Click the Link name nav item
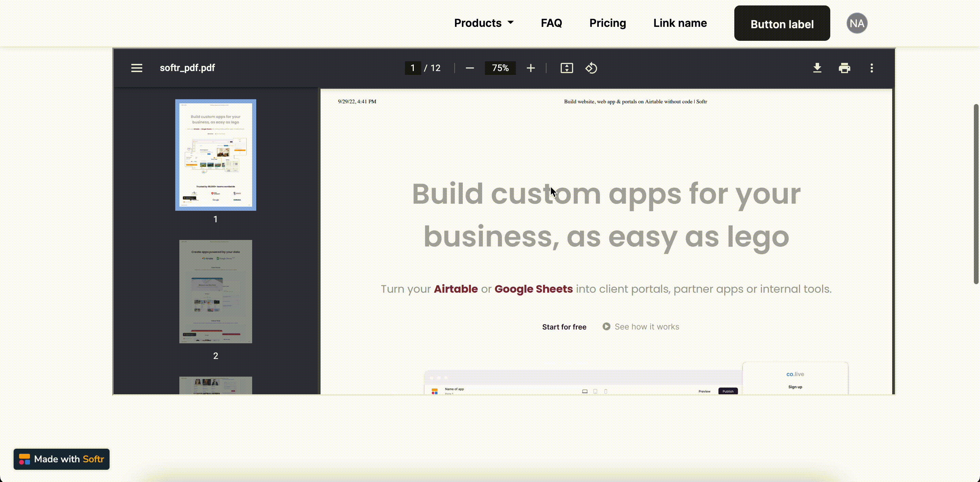Image resolution: width=980 pixels, height=482 pixels. (x=680, y=23)
